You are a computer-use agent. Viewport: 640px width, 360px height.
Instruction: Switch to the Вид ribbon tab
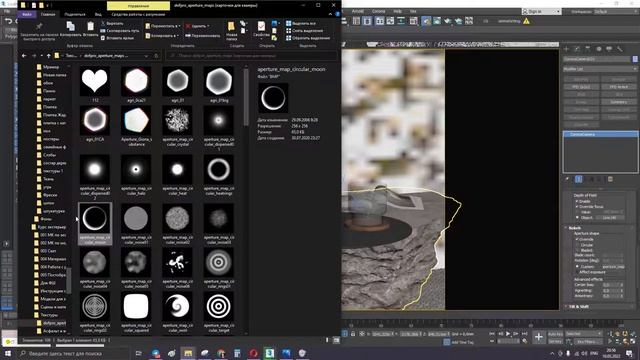pos(98,14)
